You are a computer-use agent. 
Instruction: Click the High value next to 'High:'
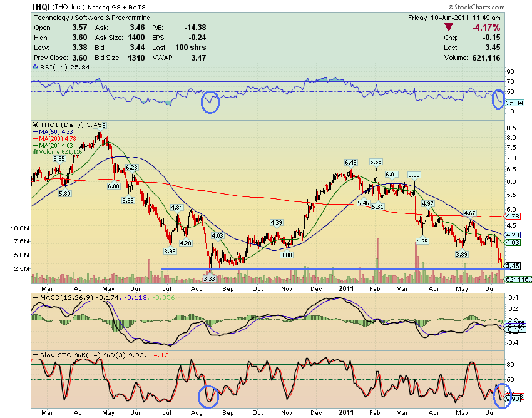click(79, 38)
